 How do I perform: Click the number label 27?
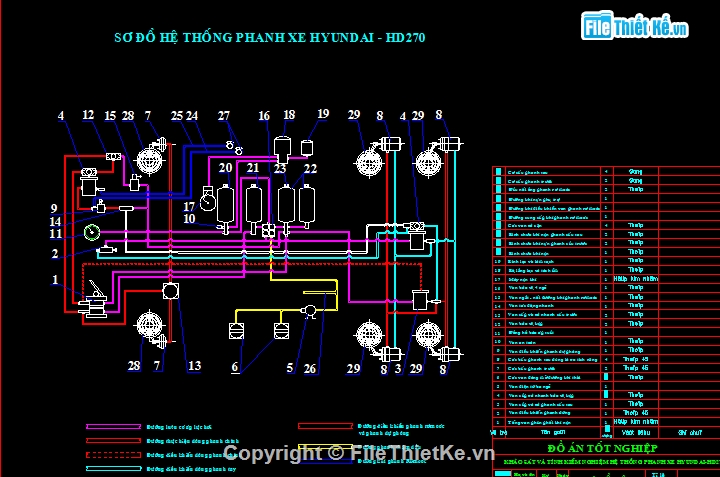pyautogui.click(x=224, y=116)
